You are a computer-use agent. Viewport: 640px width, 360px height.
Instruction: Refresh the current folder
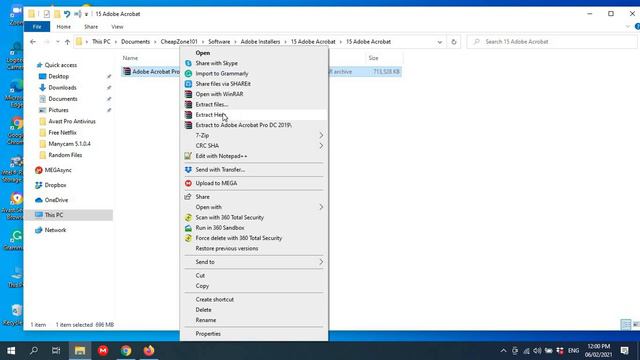coord(453,42)
